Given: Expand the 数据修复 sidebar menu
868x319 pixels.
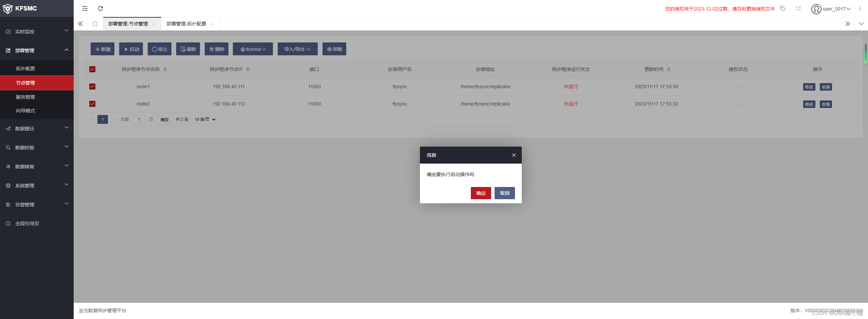Looking at the screenshot, I should click(37, 166).
